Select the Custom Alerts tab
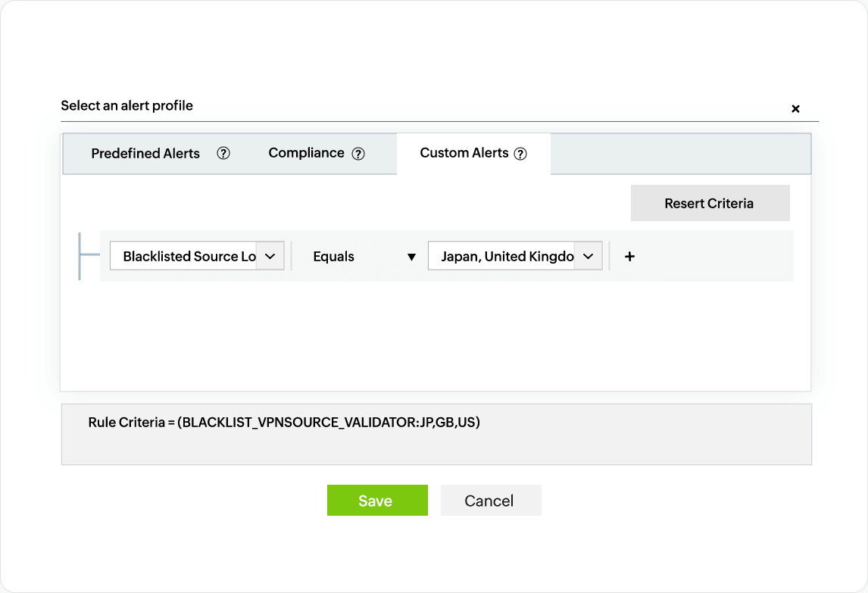This screenshot has height=593, width=868. pos(464,153)
